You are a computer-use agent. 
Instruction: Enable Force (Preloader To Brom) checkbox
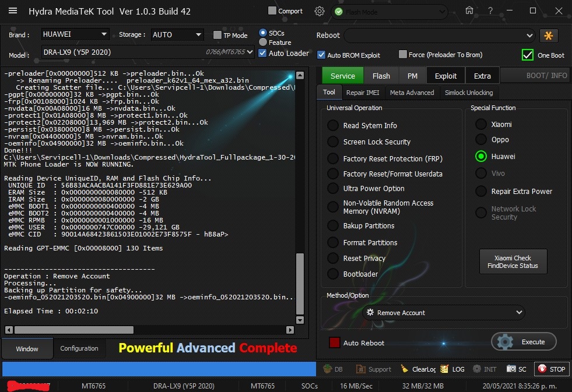(x=403, y=54)
